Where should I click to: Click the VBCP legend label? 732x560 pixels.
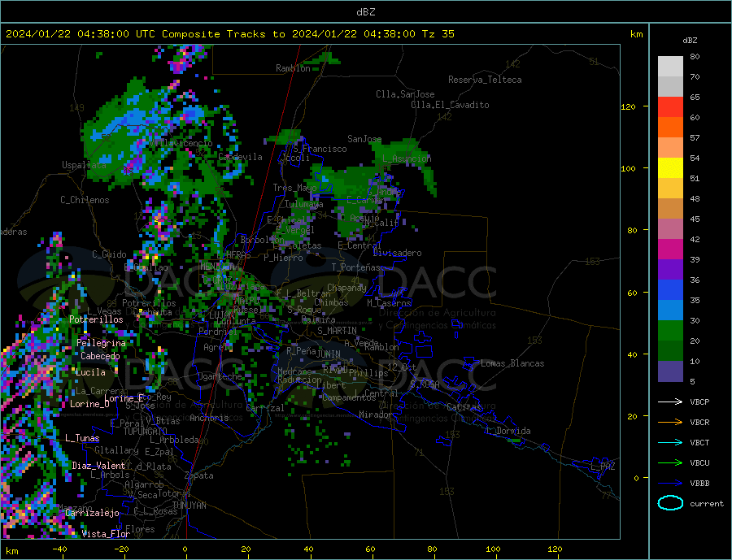[x=699, y=402]
